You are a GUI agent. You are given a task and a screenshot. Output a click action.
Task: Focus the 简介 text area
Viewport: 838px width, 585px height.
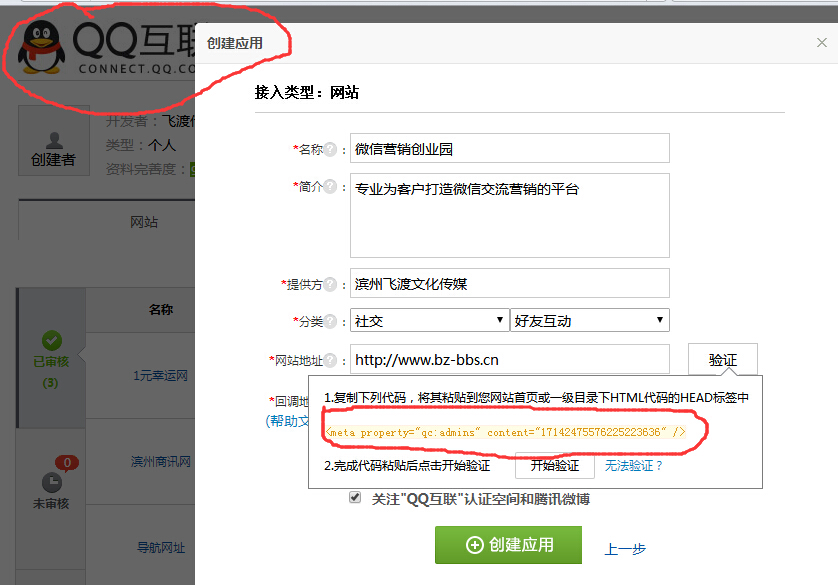(x=510, y=215)
